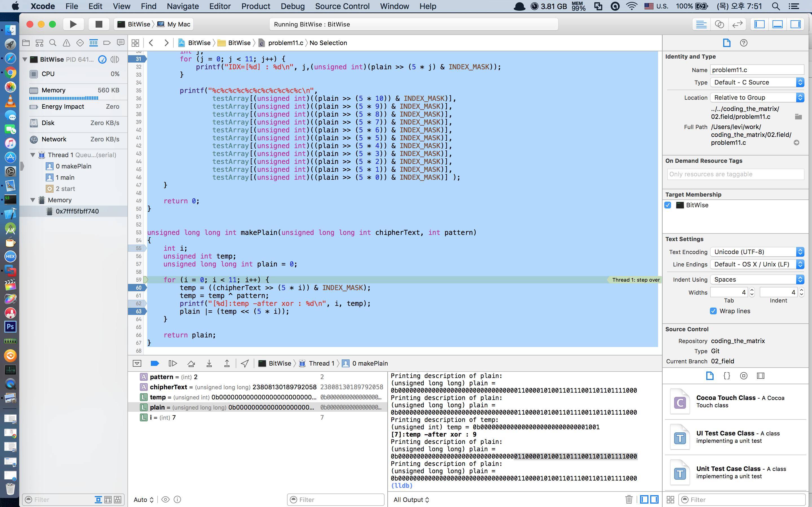
Task: Click the Step Into debug icon
Action: pos(209,363)
